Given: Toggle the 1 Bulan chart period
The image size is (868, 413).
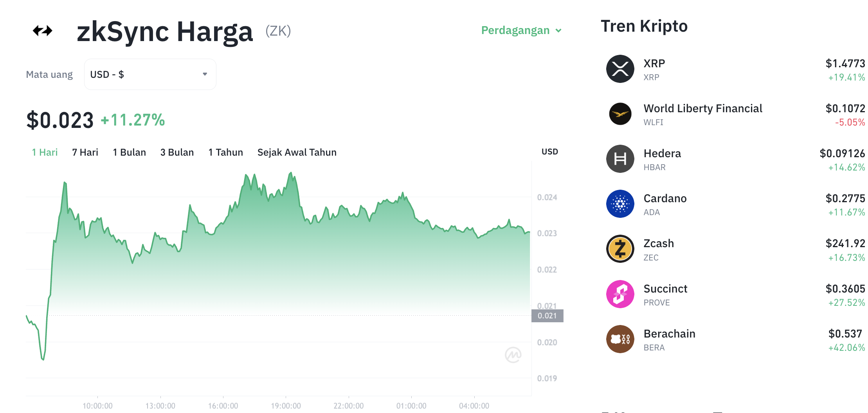Looking at the screenshot, I should 129,152.
